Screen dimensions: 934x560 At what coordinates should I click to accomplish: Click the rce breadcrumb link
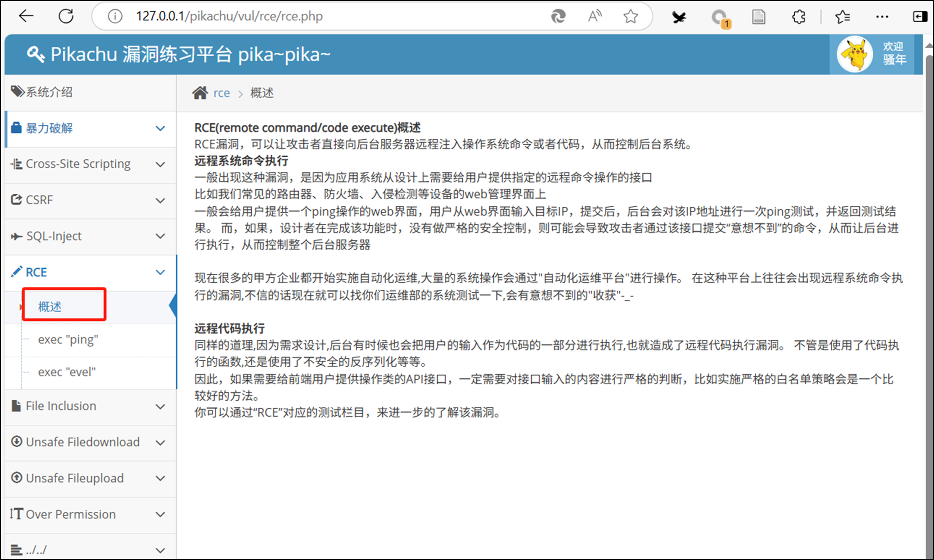pyautogui.click(x=221, y=93)
